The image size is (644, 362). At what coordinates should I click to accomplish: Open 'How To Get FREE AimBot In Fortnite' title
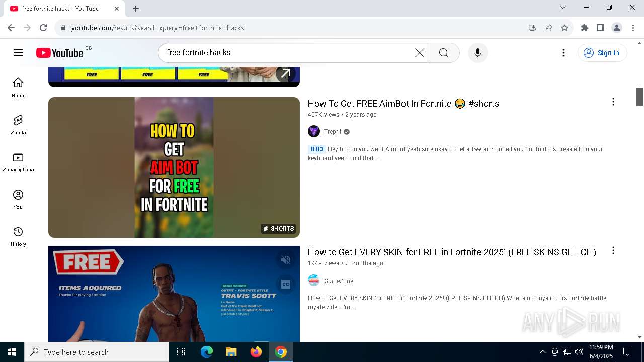(x=403, y=103)
